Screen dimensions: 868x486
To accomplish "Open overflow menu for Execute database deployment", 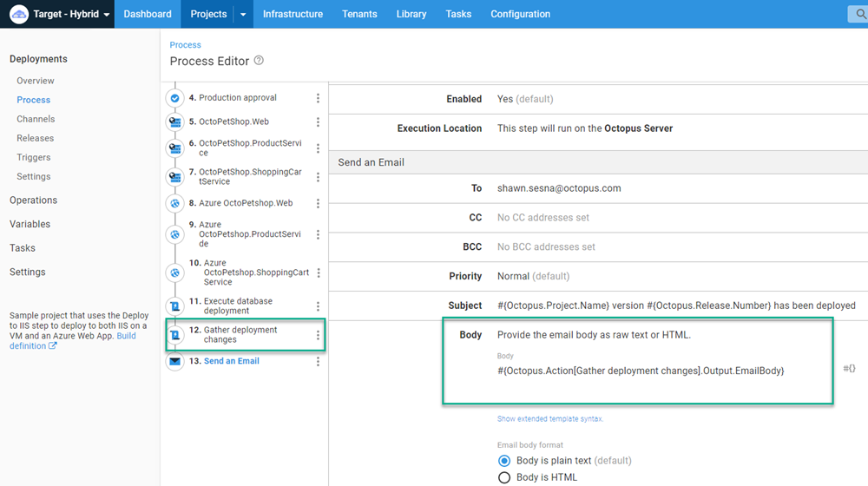I will pyautogui.click(x=318, y=306).
